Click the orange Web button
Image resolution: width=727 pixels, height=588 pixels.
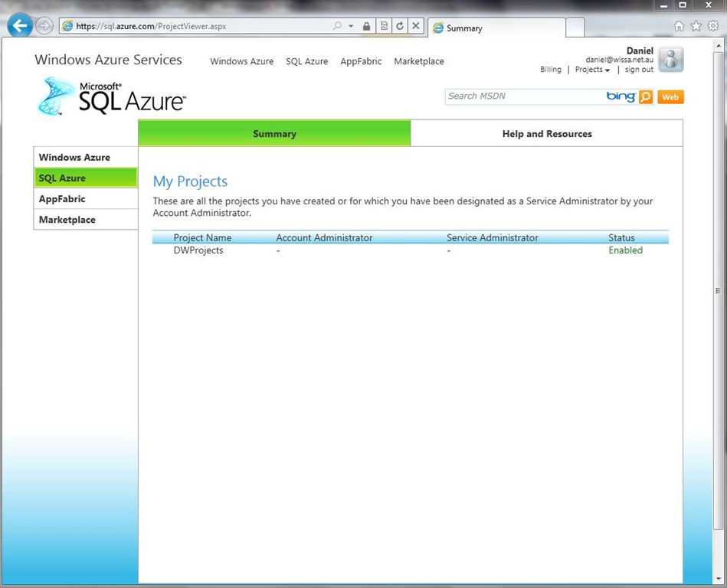pos(670,96)
